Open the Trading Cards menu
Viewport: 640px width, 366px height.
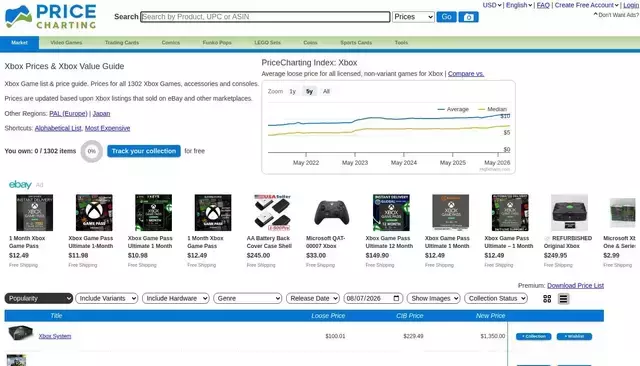(122, 42)
